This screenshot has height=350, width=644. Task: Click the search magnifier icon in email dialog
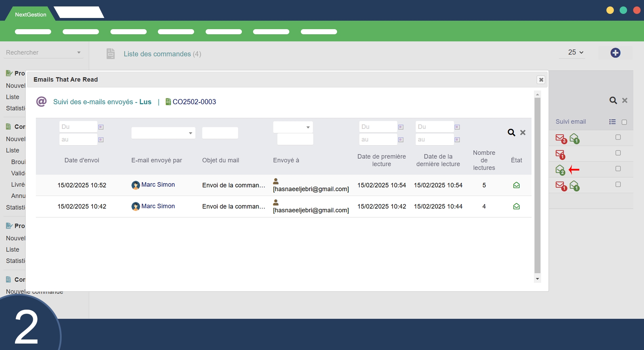[x=511, y=133]
